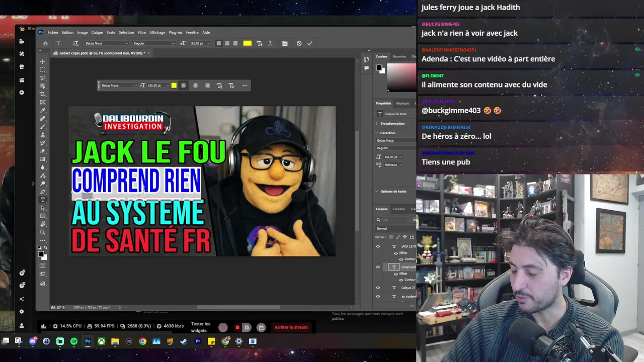Image resolution: width=644 pixels, height=362 pixels.
Task: Open more options on floating text bar
Action: tap(245, 85)
